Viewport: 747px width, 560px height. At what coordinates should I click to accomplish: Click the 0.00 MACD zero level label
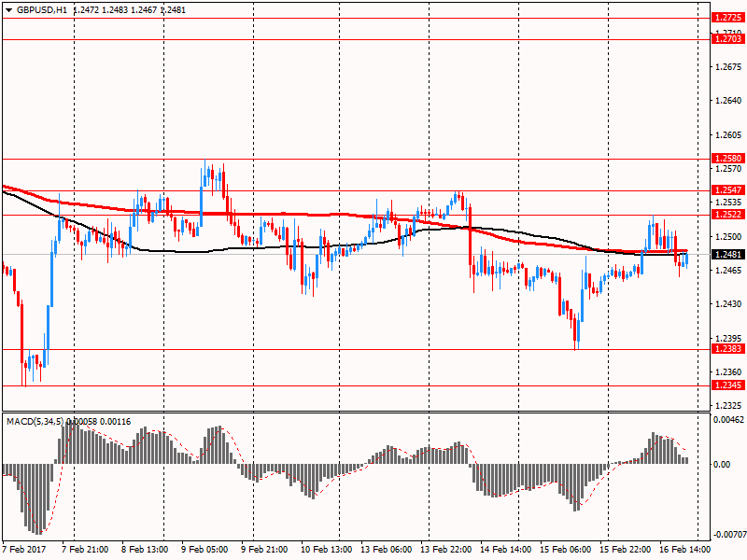click(x=722, y=465)
